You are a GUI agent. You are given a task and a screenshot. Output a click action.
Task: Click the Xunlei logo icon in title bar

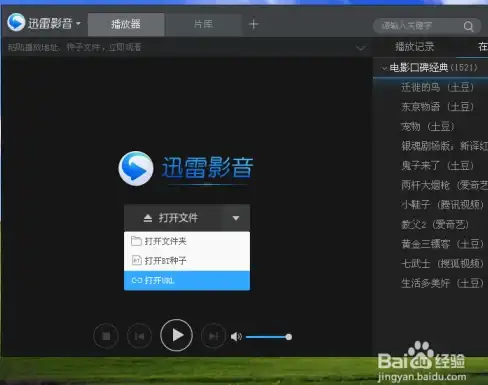(16, 22)
